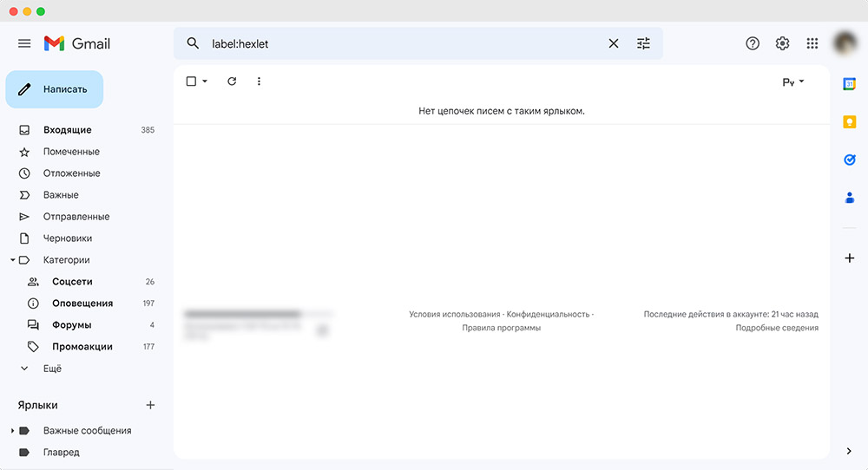Open the select checkbox dropdown arrow
The height and width of the screenshot is (470, 868).
205,82
